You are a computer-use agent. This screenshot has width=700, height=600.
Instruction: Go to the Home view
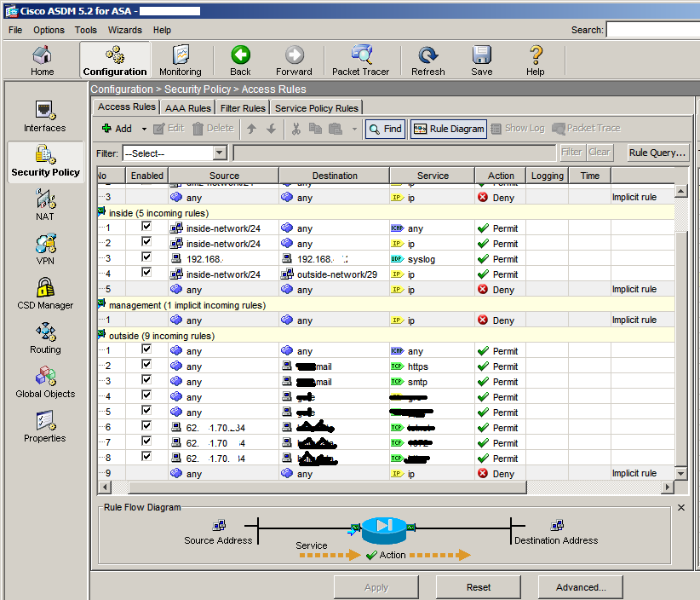pyautogui.click(x=43, y=61)
